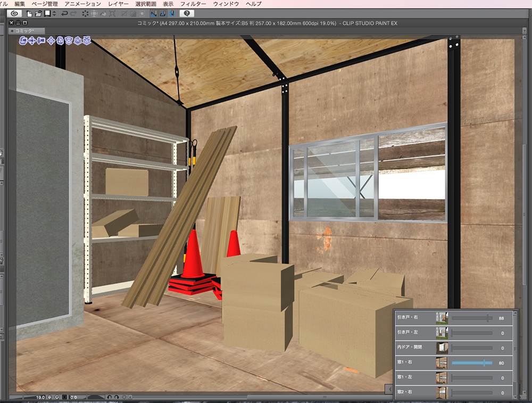532x403 pixels.
Task: Click the blue 窓1・右 slider track
Action: tap(472, 363)
